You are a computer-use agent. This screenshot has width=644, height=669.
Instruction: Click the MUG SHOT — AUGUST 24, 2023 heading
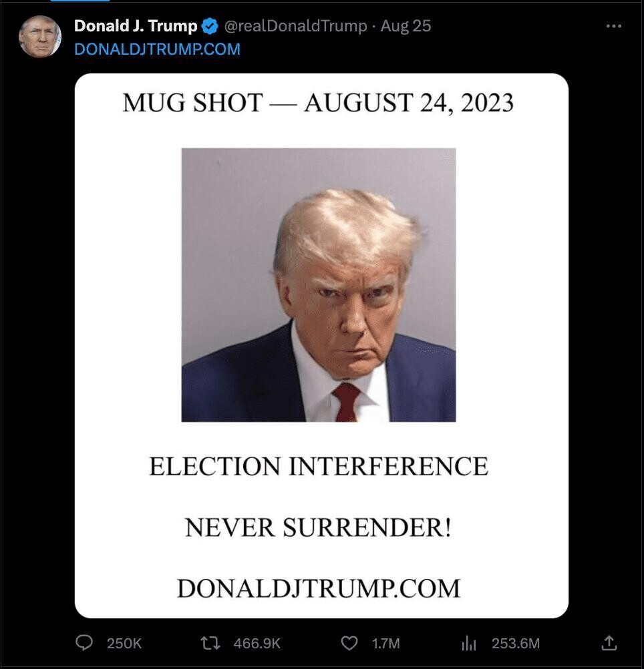[x=318, y=103]
